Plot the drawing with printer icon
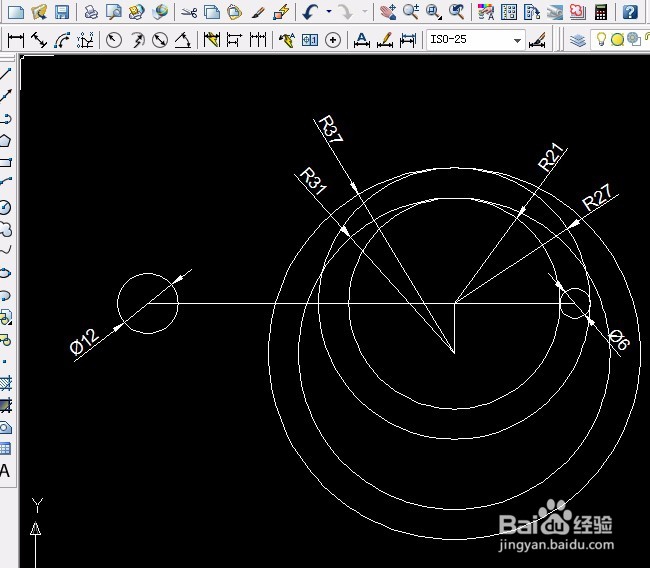Image resolution: width=650 pixels, height=568 pixels. click(91, 12)
